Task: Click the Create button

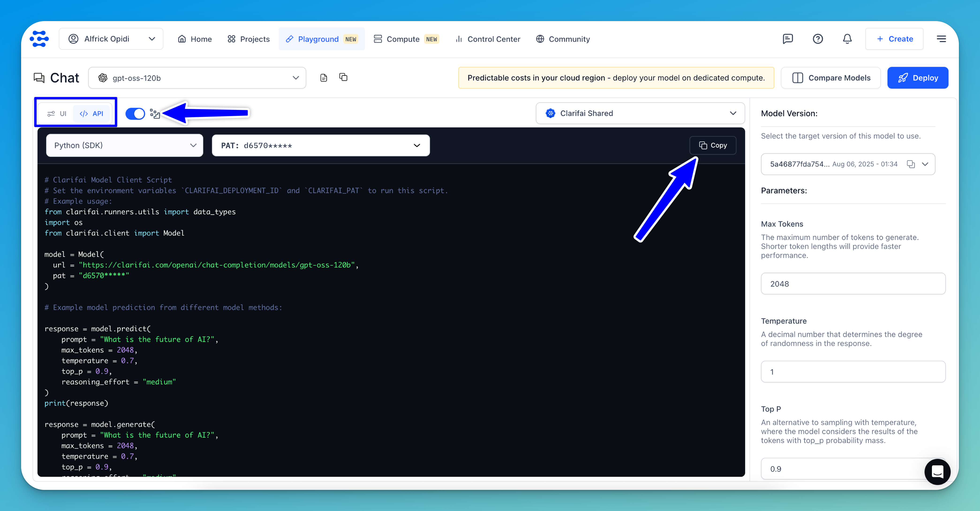Action: pyautogui.click(x=894, y=39)
